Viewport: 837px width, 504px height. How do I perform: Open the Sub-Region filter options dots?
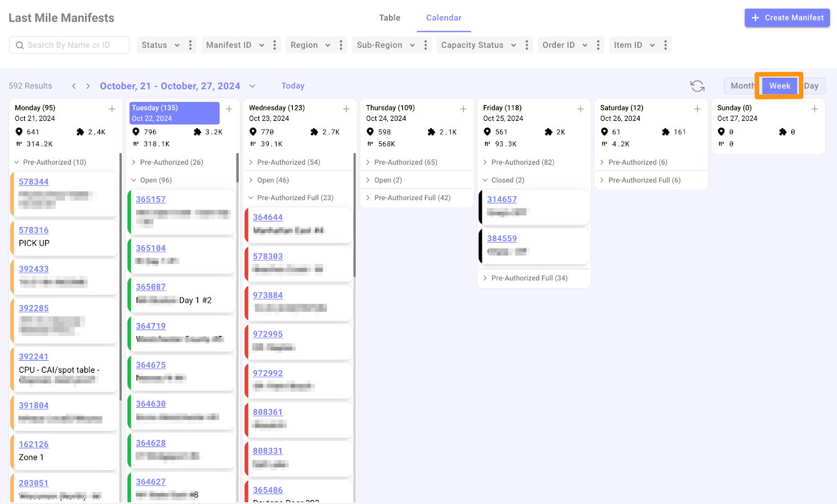(426, 45)
